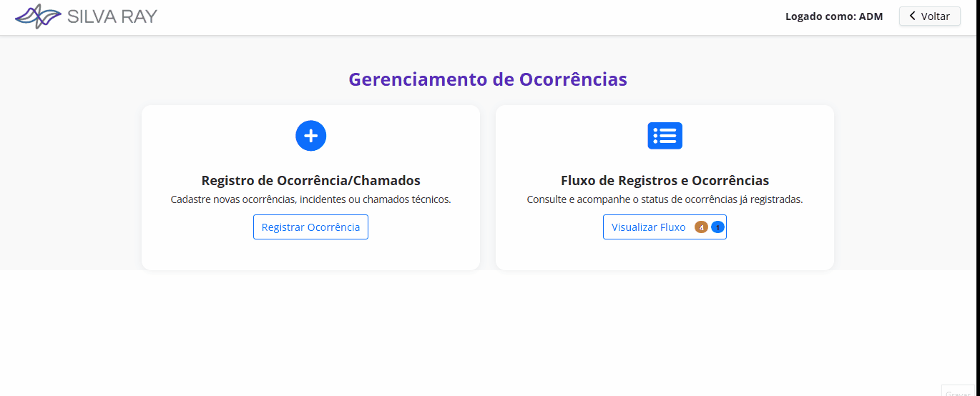
Task: Click the partially visible Gravar button
Action: pos(959,392)
